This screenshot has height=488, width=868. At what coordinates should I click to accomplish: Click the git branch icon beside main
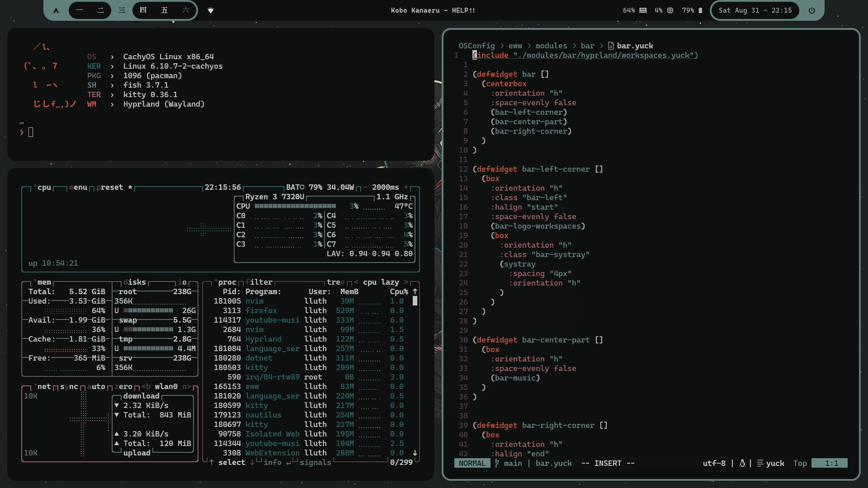497,463
